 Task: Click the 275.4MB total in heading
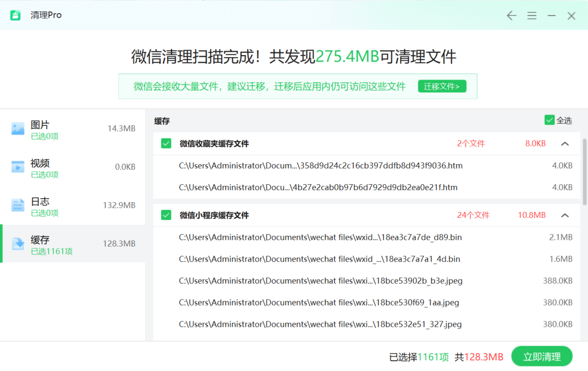(347, 57)
